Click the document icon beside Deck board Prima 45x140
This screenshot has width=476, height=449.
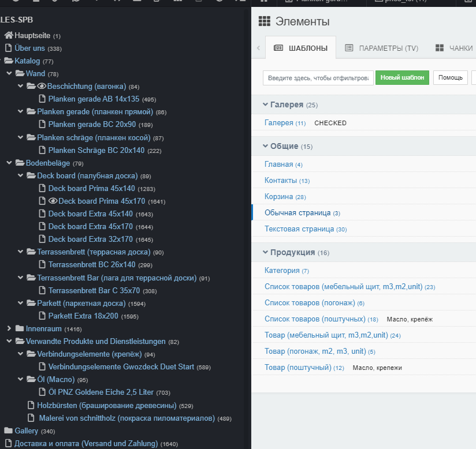(42, 188)
